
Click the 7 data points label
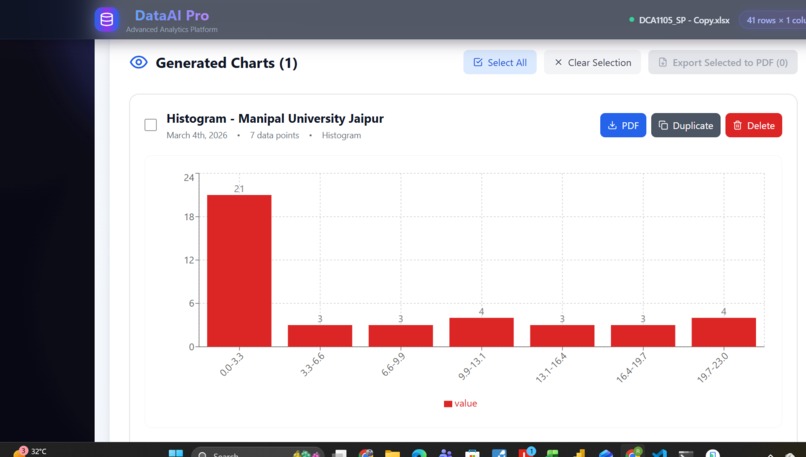274,135
